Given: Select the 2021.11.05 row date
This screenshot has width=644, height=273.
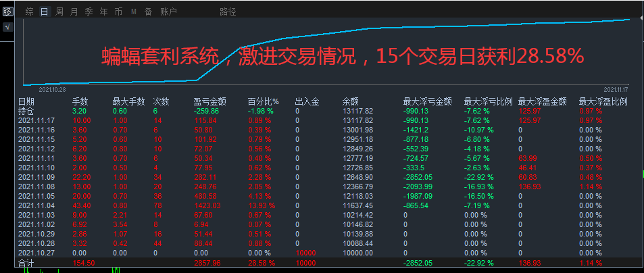Looking at the screenshot, I should [x=35, y=196].
